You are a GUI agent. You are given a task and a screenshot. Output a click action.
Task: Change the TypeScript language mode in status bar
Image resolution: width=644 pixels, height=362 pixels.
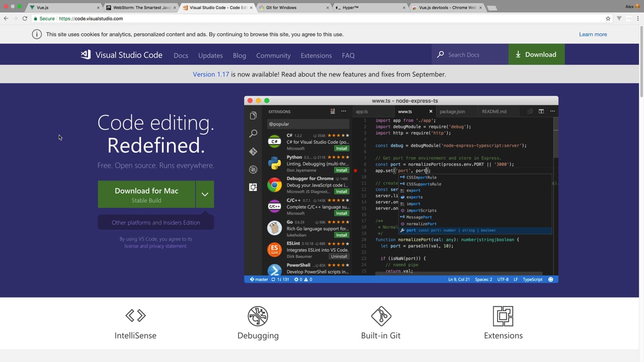coord(533,280)
